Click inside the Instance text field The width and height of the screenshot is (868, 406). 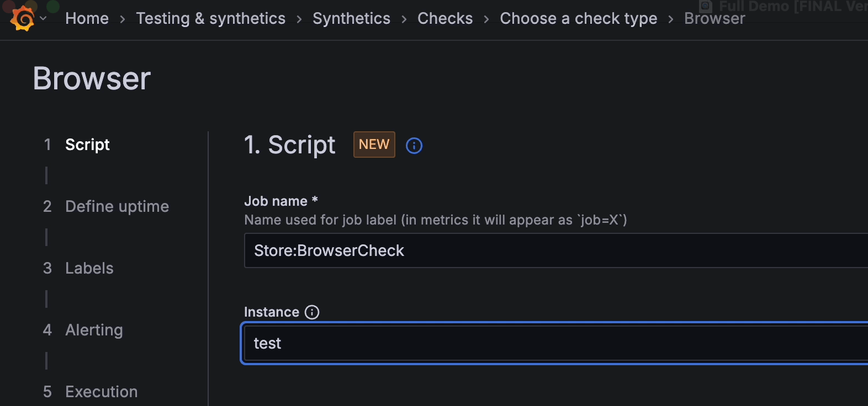coord(552,343)
